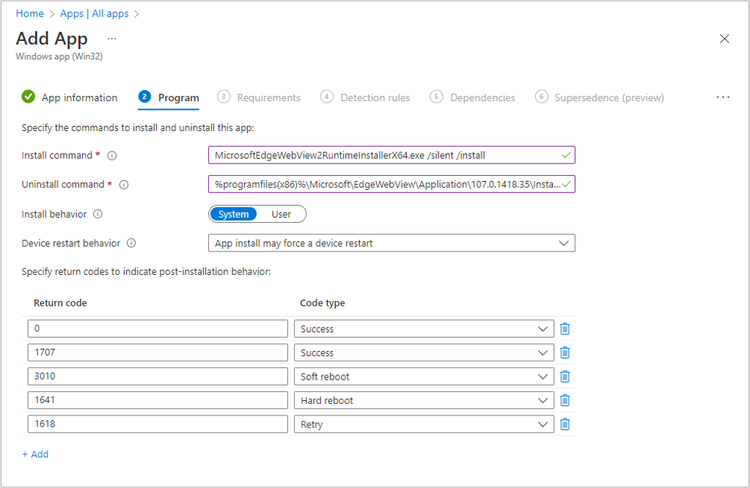Show info tooltip for Uninstall command
The height and width of the screenshot is (488, 750).
coord(124,185)
